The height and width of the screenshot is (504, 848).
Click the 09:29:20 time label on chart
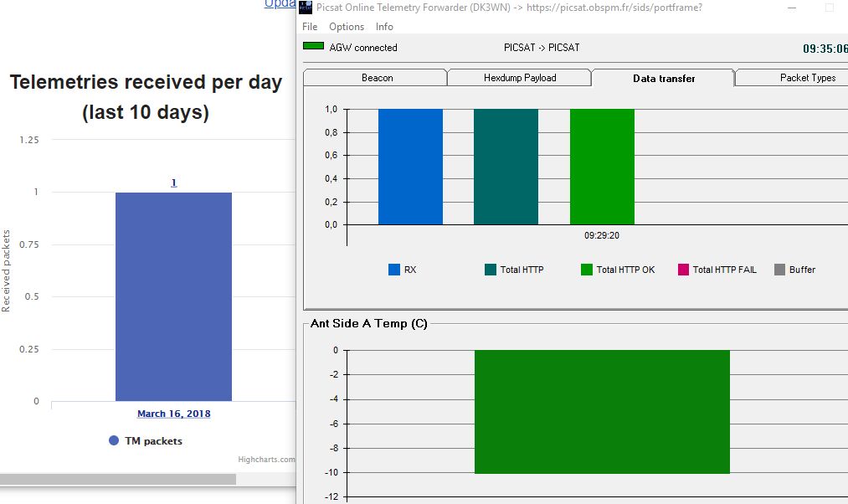tap(602, 235)
